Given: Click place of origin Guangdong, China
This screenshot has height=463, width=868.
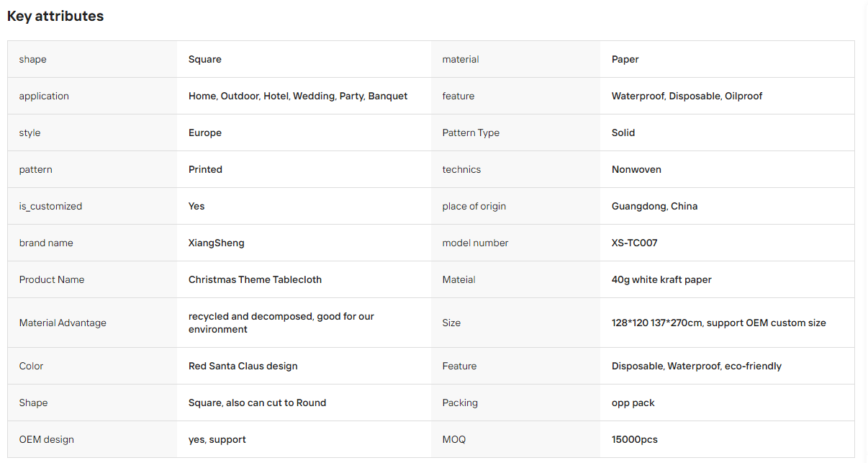Looking at the screenshot, I should coord(654,206).
